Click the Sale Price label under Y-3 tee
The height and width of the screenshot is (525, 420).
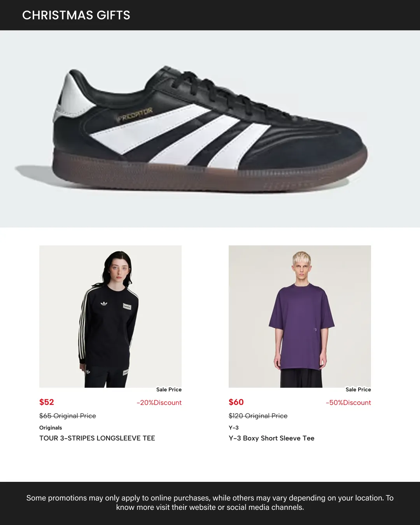358,390
